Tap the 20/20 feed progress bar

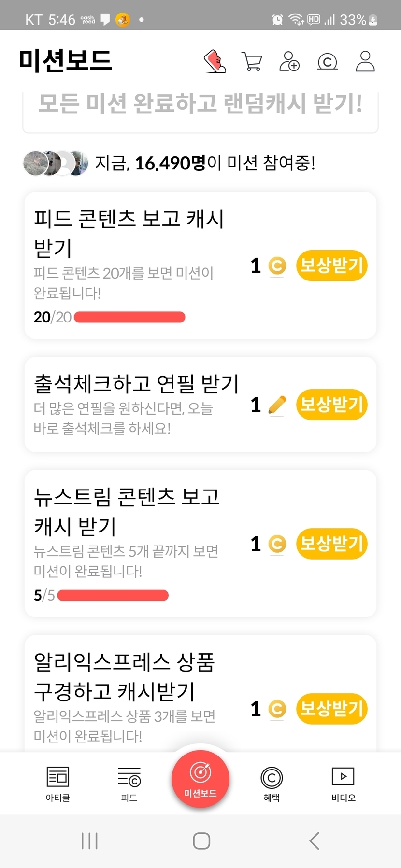(129, 317)
